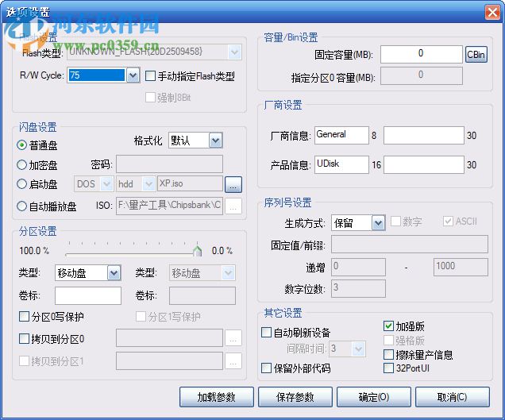Cancel with 取消(C) button
The image size is (505, 420).
pos(452,397)
